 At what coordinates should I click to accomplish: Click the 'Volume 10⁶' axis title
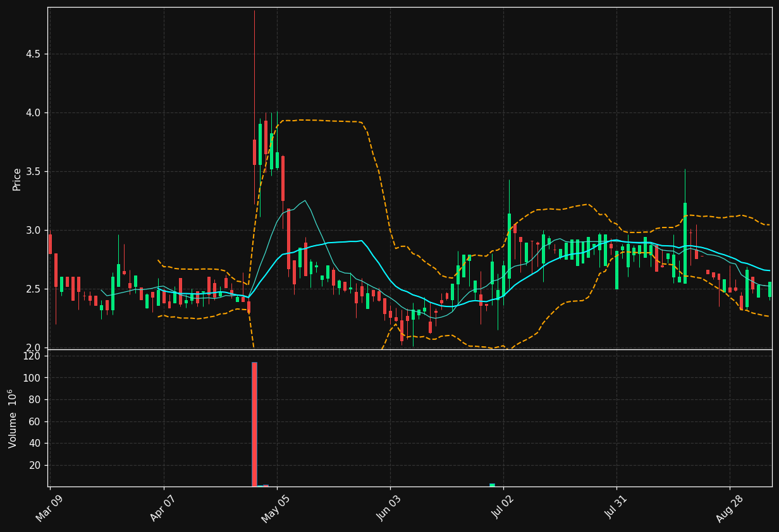[x=13, y=418]
